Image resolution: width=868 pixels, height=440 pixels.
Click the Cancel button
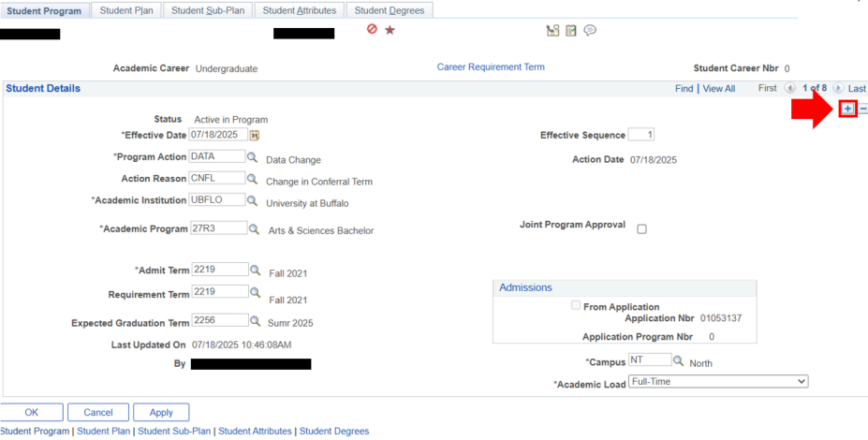point(98,412)
